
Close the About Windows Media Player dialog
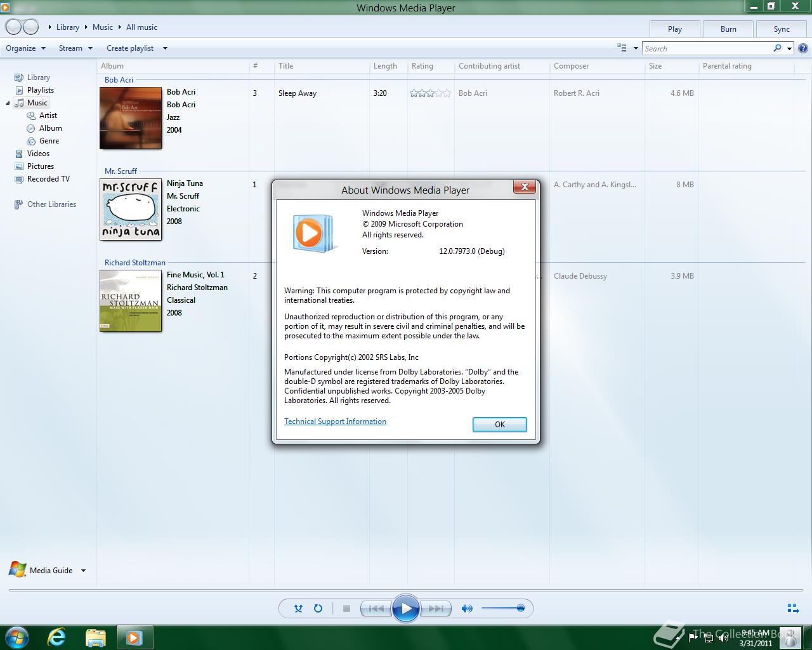(x=525, y=187)
